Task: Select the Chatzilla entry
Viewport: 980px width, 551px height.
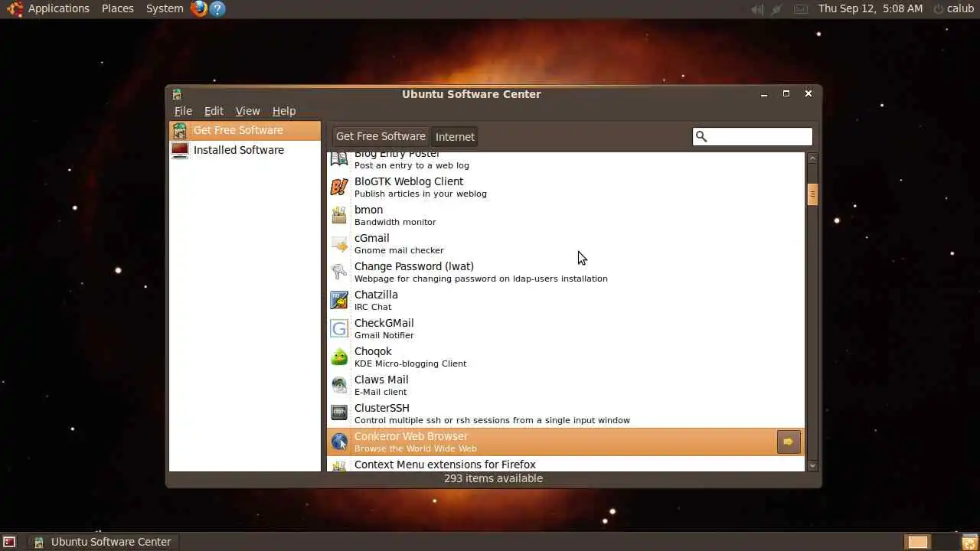Action: coord(566,300)
